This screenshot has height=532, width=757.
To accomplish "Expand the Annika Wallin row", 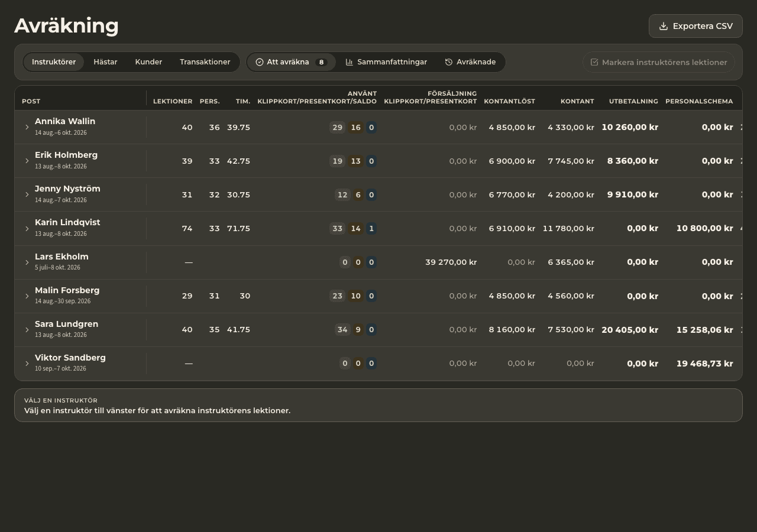I will 27,127.
